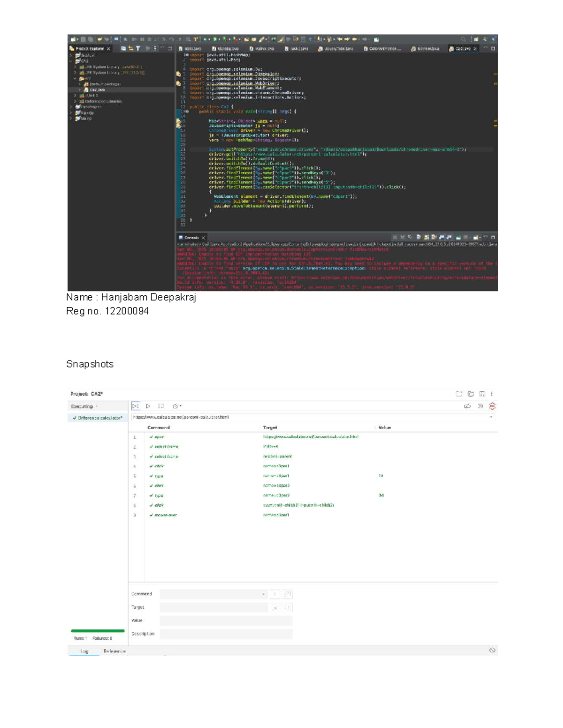
Task: Click the Value input field
Action: click(x=226, y=621)
